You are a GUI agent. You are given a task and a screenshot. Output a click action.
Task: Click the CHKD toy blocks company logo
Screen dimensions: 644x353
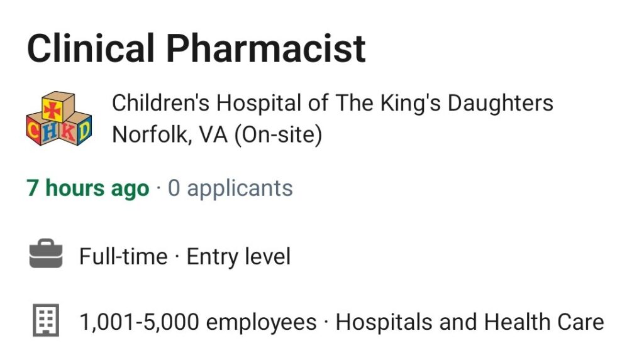point(58,119)
